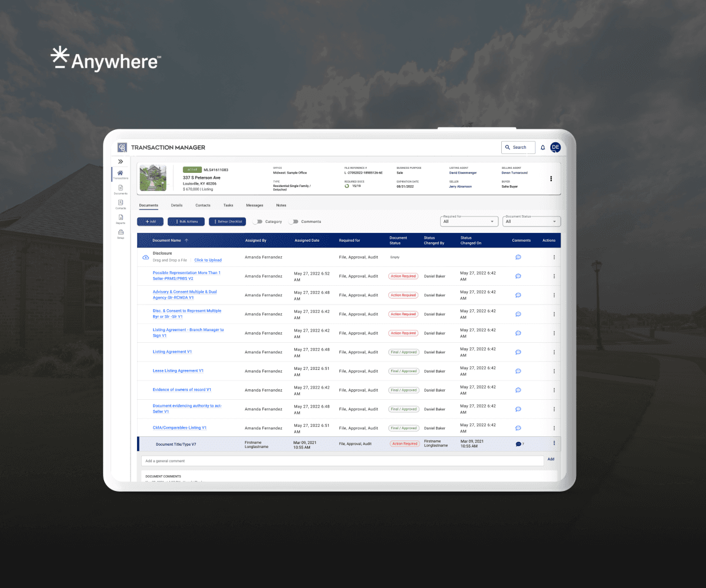Click the Assigned Date column header
The image size is (706, 588).
(x=307, y=240)
